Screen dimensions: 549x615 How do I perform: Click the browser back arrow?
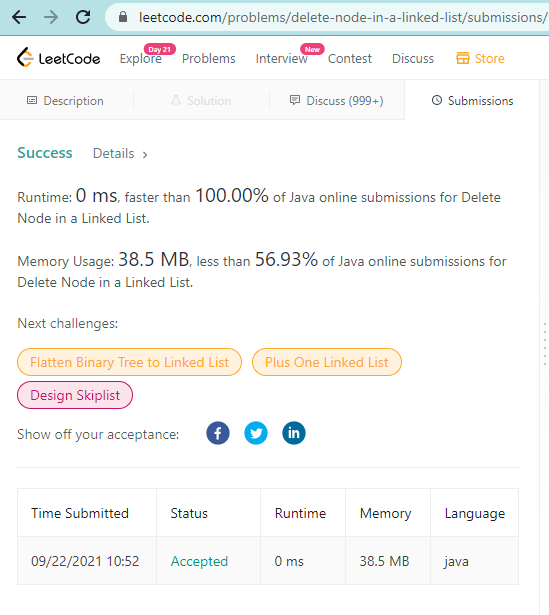click(19, 17)
